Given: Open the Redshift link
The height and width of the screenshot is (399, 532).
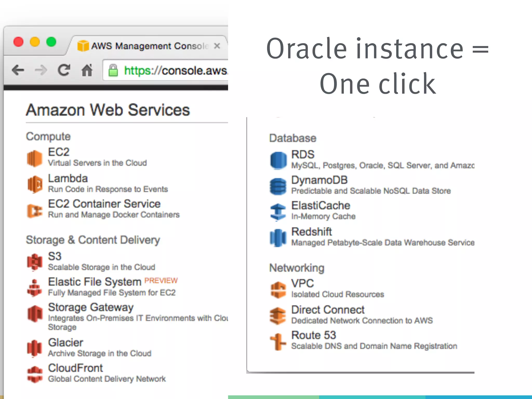Looking at the screenshot, I should (312, 231).
